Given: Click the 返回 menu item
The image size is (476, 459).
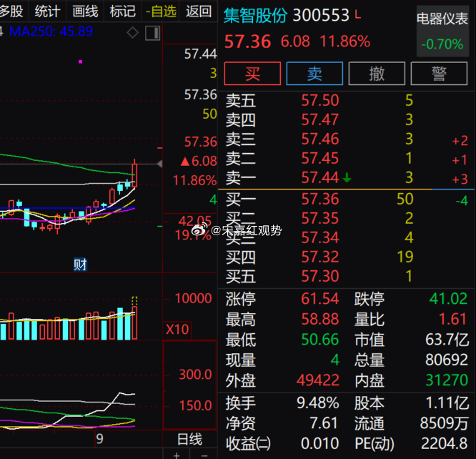Looking at the screenshot, I should [199, 11].
